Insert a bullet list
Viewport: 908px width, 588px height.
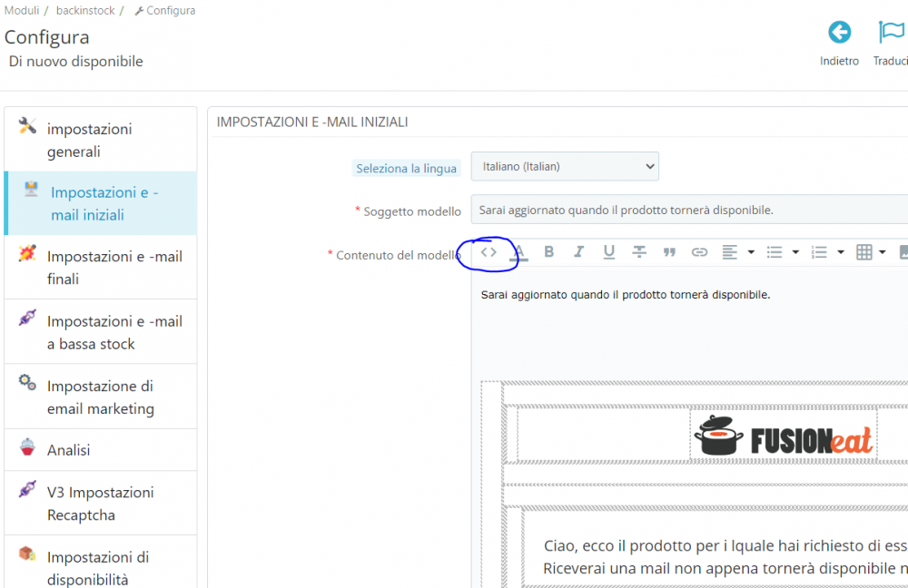click(x=775, y=252)
